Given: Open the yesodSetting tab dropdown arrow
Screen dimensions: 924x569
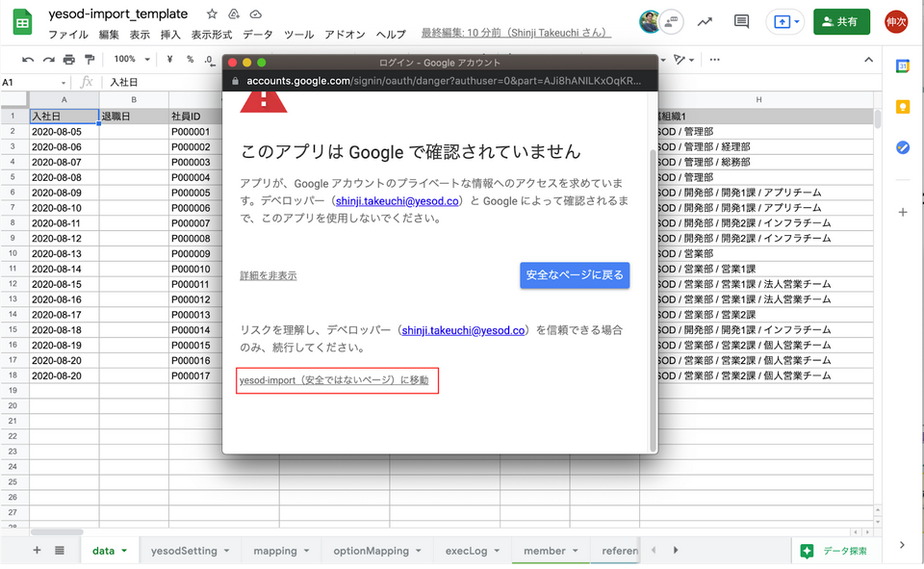Looking at the screenshot, I should click(226, 551).
